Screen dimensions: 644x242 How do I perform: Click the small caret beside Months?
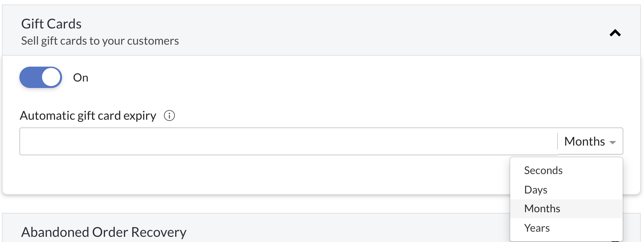pyautogui.click(x=612, y=142)
